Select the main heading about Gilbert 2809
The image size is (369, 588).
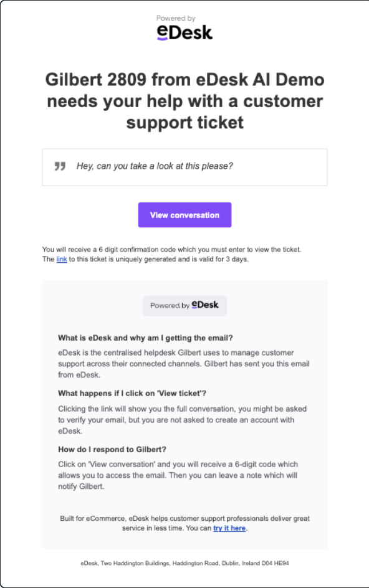pyautogui.click(x=184, y=101)
